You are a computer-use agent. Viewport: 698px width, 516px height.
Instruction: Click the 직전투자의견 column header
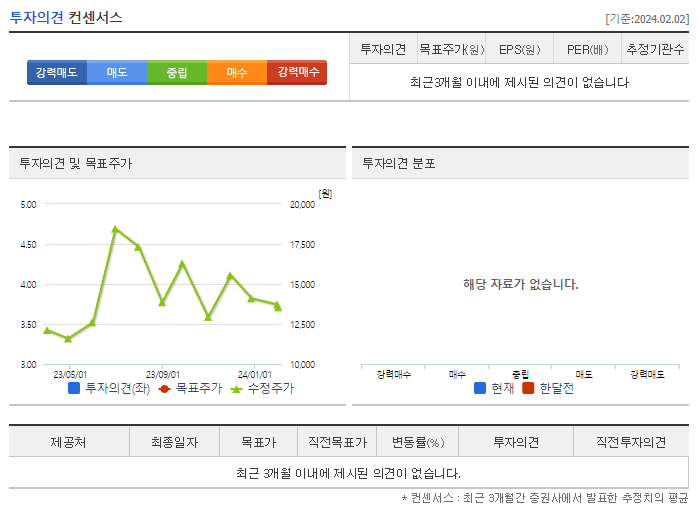coord(631,442)
